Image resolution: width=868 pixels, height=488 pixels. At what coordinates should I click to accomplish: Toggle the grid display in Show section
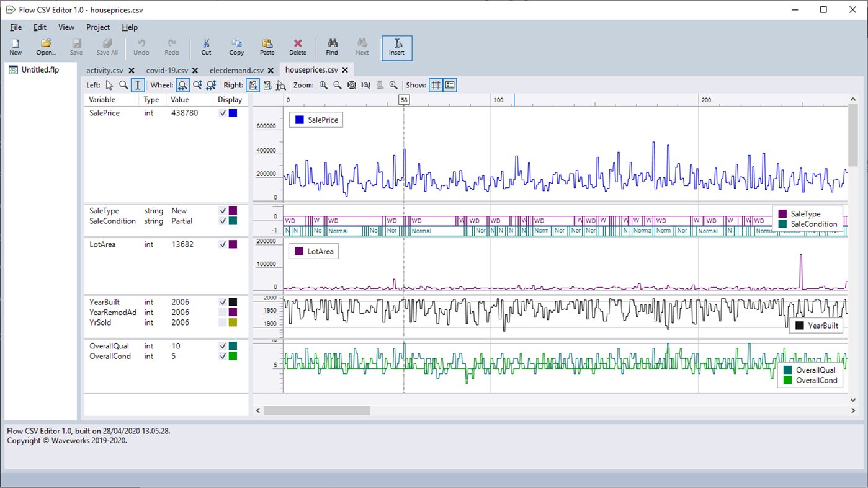click(x=435, y=85)
